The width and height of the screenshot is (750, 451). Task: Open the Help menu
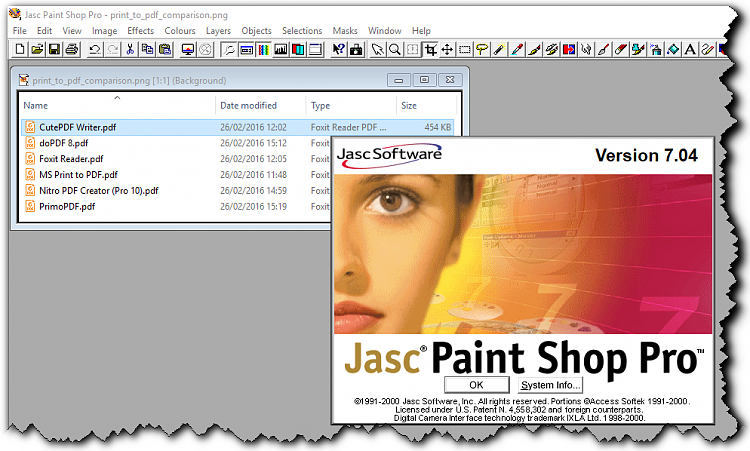[421, 31]
